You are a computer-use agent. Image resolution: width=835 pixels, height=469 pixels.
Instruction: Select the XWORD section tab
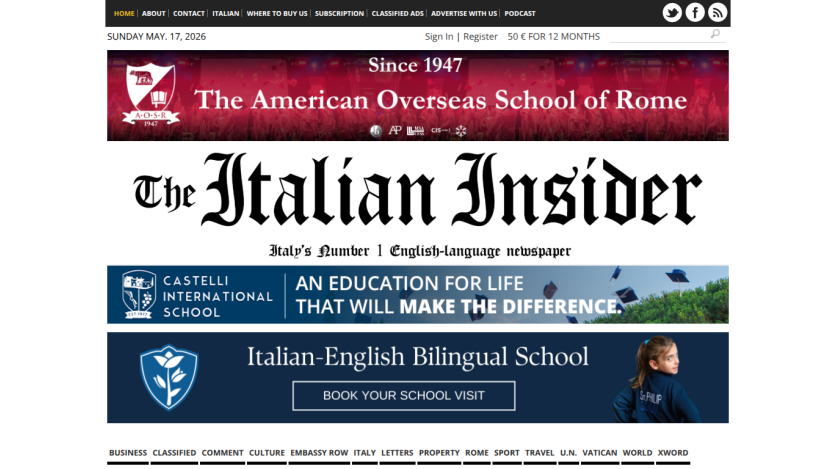(x=673, y=453)
